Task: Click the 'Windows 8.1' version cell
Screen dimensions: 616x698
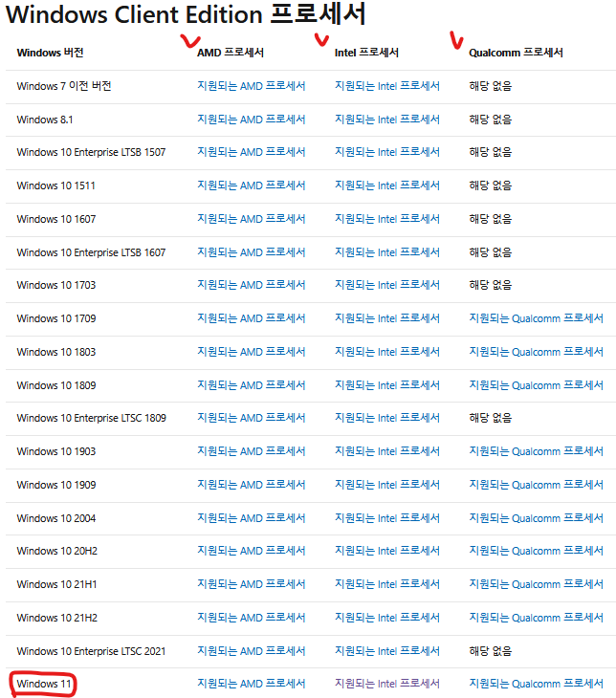Action: [45, 120]
